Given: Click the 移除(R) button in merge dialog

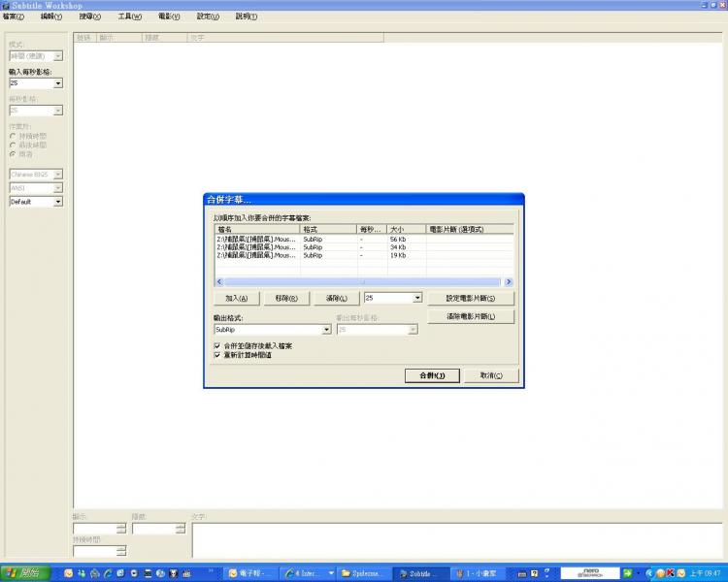Looking at the screenshot, I should 286,298.
